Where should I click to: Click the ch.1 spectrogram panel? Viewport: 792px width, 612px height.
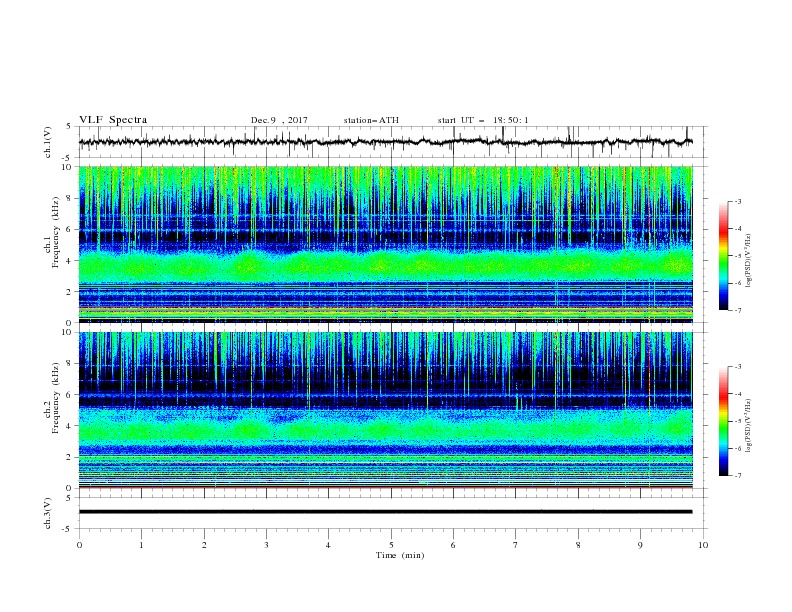click(386, 244)
